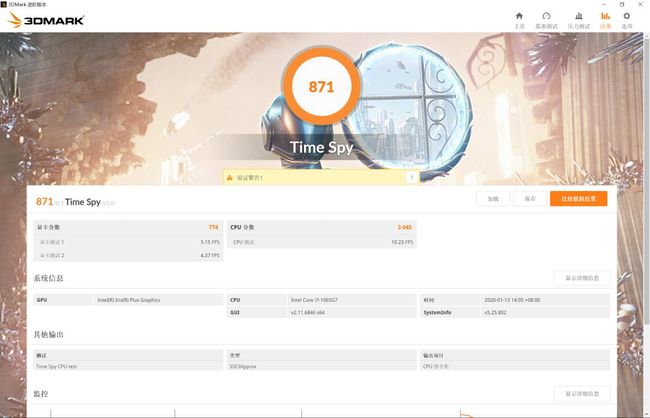Click the SSE3Approx type value
This screenshot has height=418, width=650.
coord(243,366)
